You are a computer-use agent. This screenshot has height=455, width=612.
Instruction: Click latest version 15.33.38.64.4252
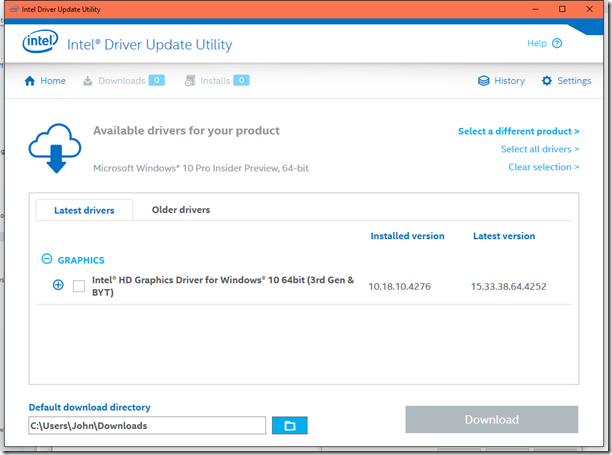pyautogui.click(x=508, y=286)
